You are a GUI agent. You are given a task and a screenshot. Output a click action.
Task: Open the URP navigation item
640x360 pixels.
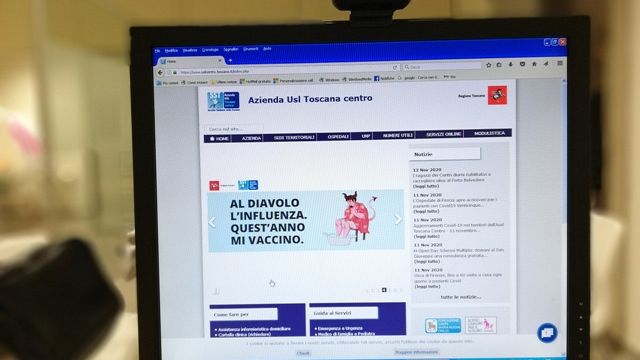coord(366,136)
